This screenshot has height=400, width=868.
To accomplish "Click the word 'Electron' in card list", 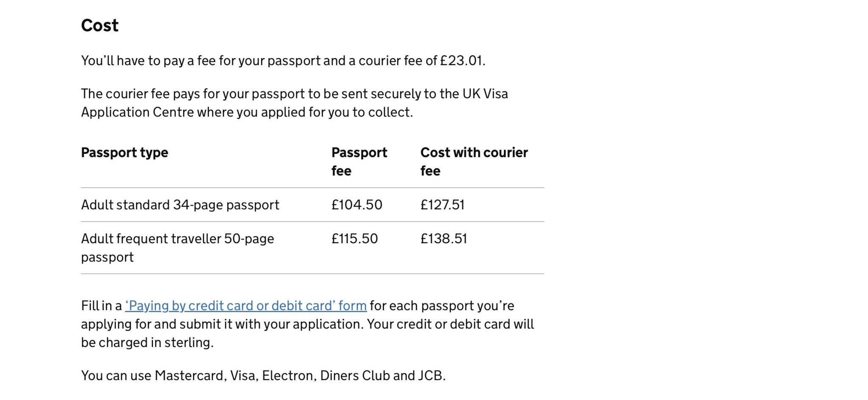I will (288, 375).
